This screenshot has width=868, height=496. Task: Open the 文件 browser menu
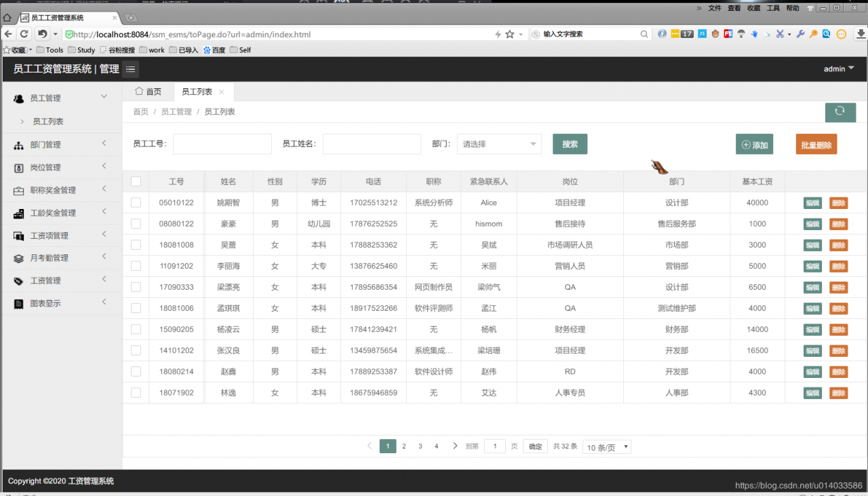click(715, 8)
